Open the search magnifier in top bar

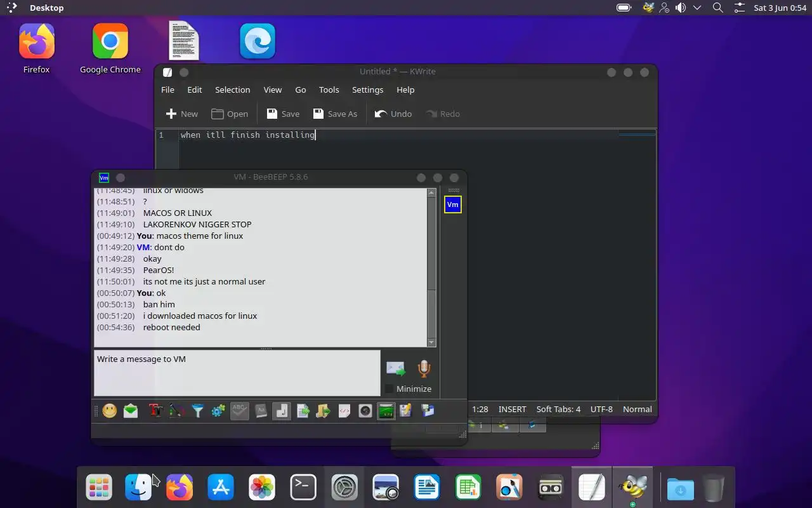click(718, 8)
